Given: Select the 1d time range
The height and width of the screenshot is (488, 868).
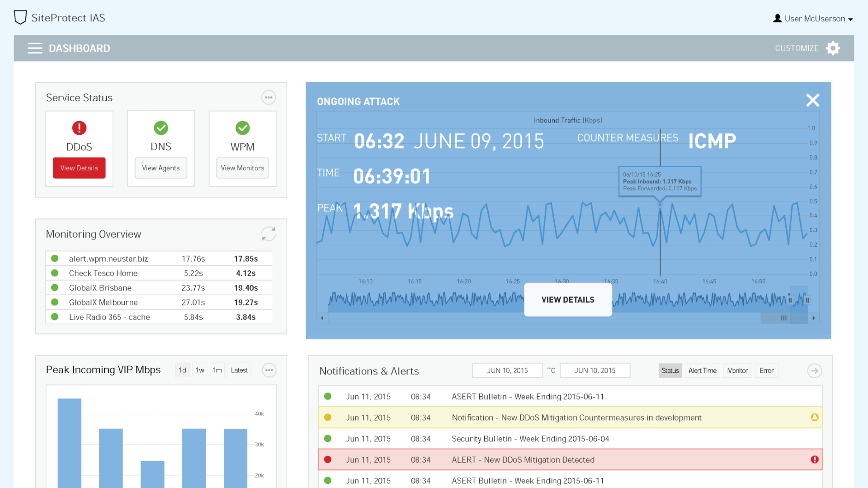Looking at the screenshot, I should click(182, 371).
